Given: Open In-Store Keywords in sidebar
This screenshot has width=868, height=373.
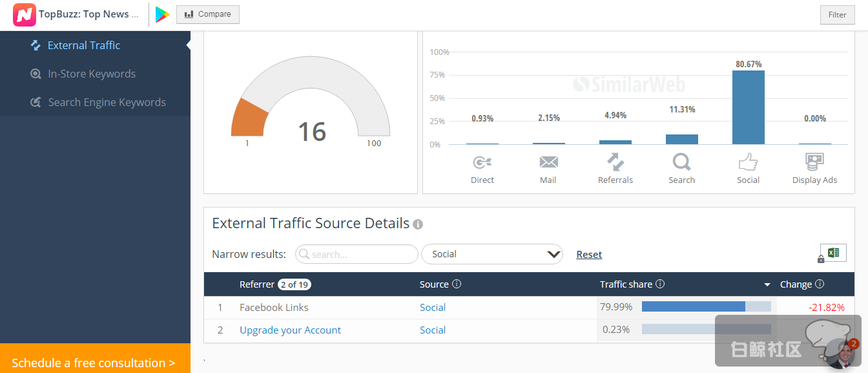Looking at the screenshot, I should [91, 74].
